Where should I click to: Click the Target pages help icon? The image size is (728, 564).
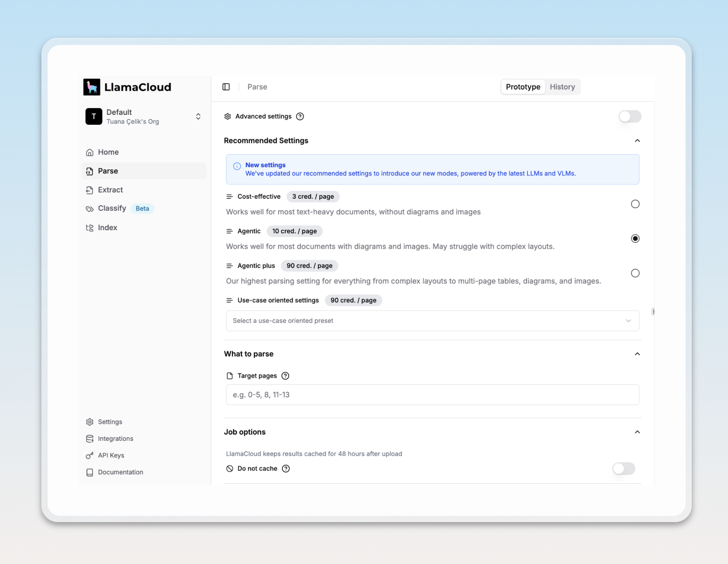pos(285,376)
